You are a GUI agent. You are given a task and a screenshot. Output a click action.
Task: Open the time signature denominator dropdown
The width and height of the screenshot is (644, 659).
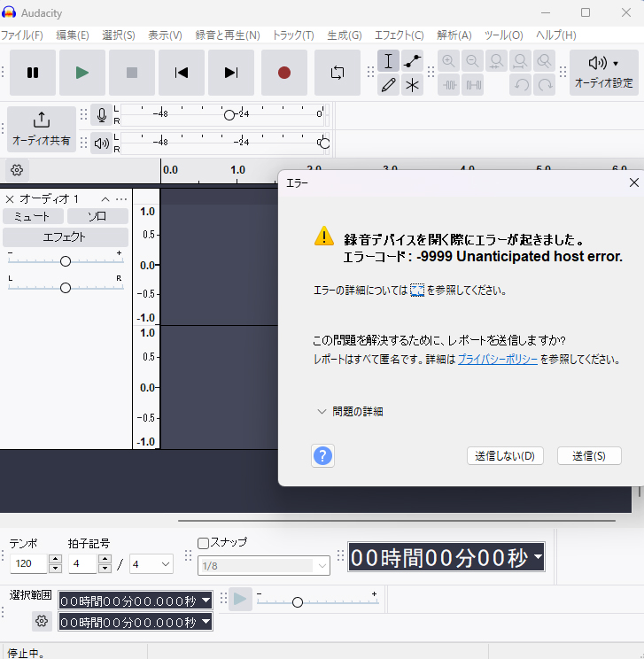click(151, 563)
